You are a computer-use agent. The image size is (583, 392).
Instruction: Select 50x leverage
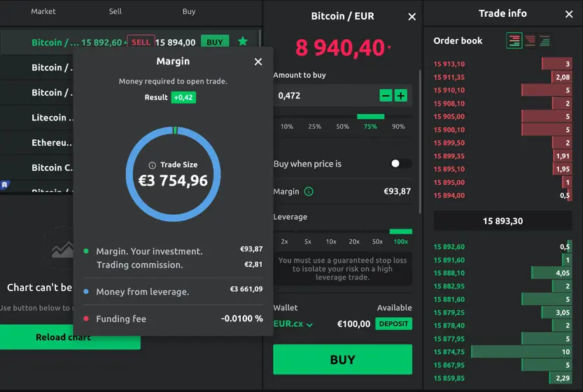tap(377, 241)
